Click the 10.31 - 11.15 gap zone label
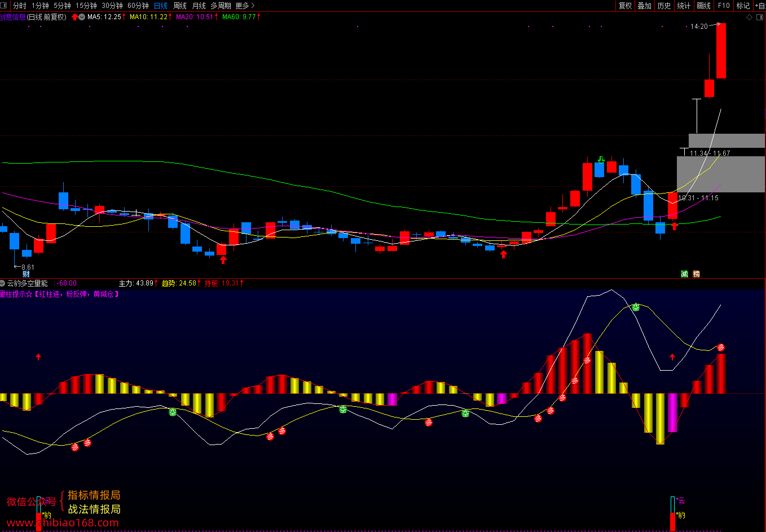Viewport: 766px width, 532px height. pyautogui.click(x=698, y=197)
